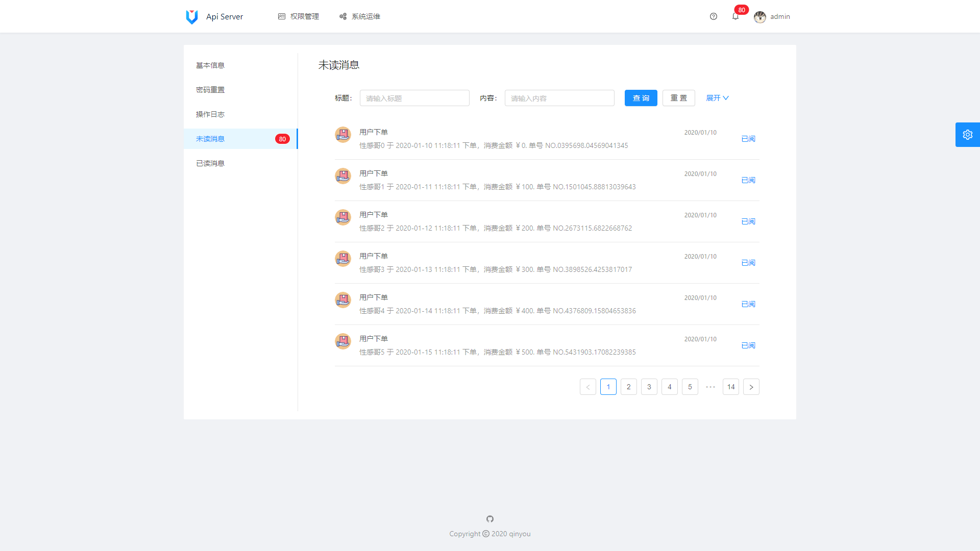Open the 权限管理 menu
The height and width of the screenshot is (551, 980).
(x=299, y=16)
